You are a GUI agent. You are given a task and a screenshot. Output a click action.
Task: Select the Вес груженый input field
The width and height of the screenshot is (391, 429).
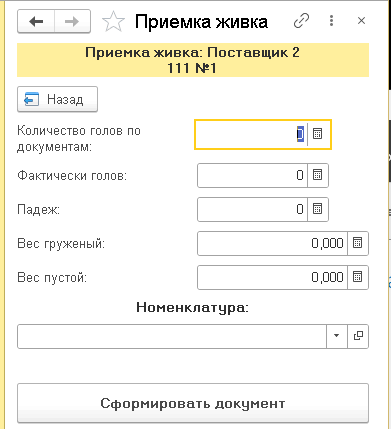coord(273,243)
